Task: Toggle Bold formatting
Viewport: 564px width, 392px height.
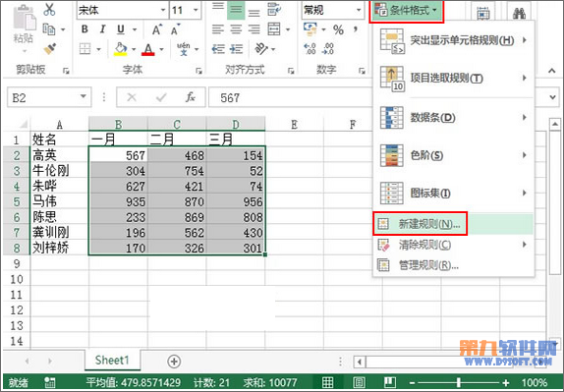Action: tap(85, 29)
